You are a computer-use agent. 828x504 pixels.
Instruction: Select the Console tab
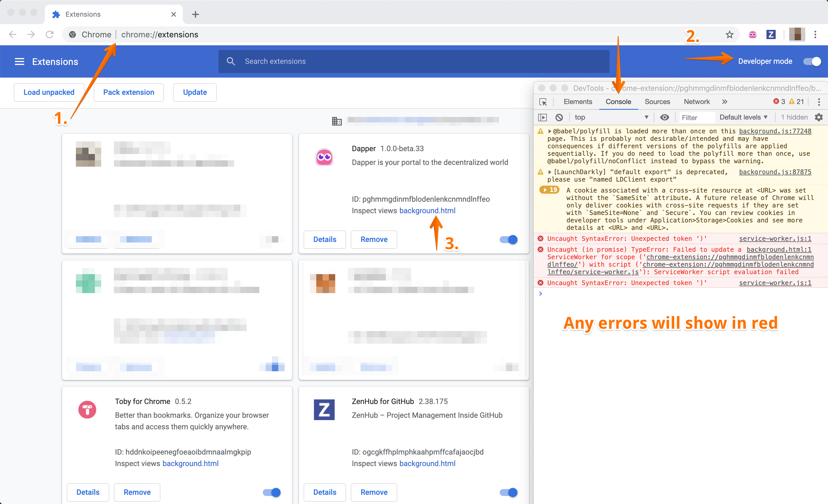click(x=618, y=102)
